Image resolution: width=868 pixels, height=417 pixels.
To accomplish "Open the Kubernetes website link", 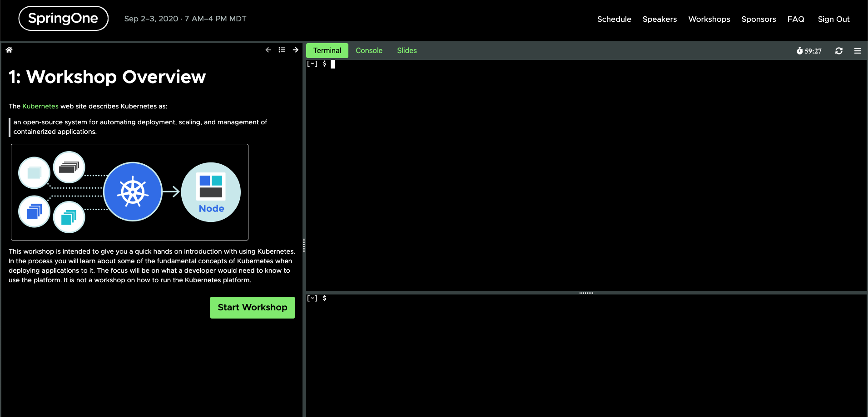I will tap(40, 106).
